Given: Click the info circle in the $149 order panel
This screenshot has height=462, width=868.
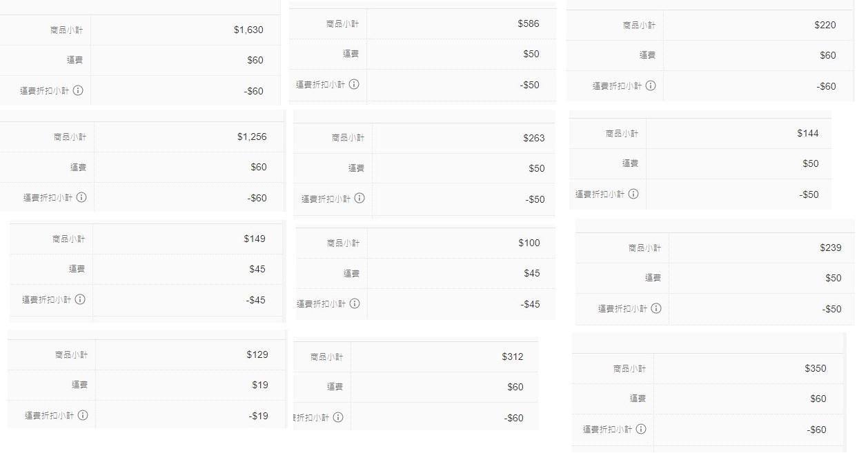Looking at the screenshot, I should coord(80,299).
